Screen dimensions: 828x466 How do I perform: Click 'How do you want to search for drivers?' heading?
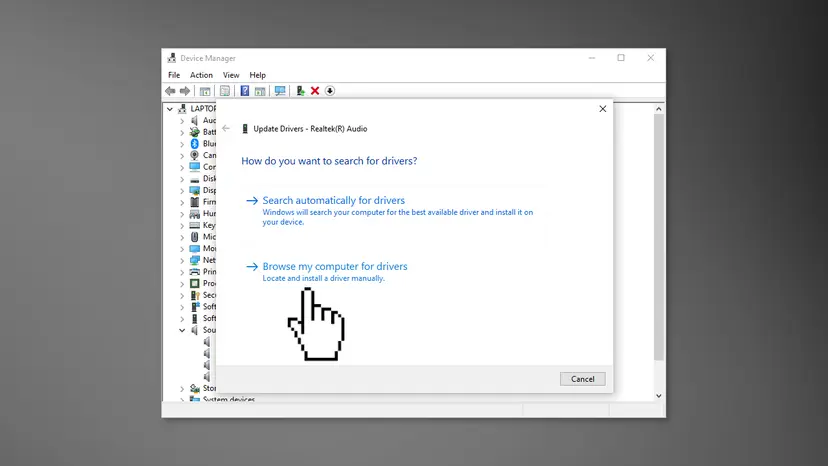329,161
